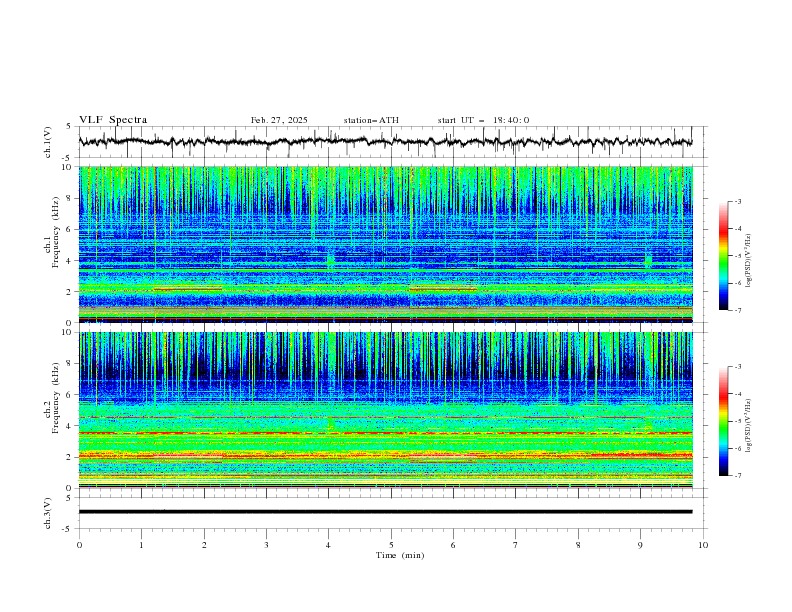Click the "3" tick on the time axis
The width and height of the screenshot is (792, 612).
click(266, 545)
